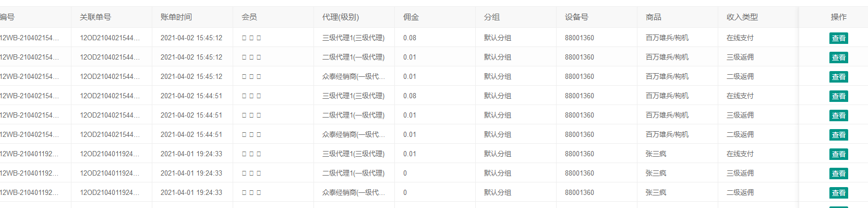The width and height of the screenshot is (868, 208).
Task: Select the 关联单号 column header
Action: click(95, 17)
